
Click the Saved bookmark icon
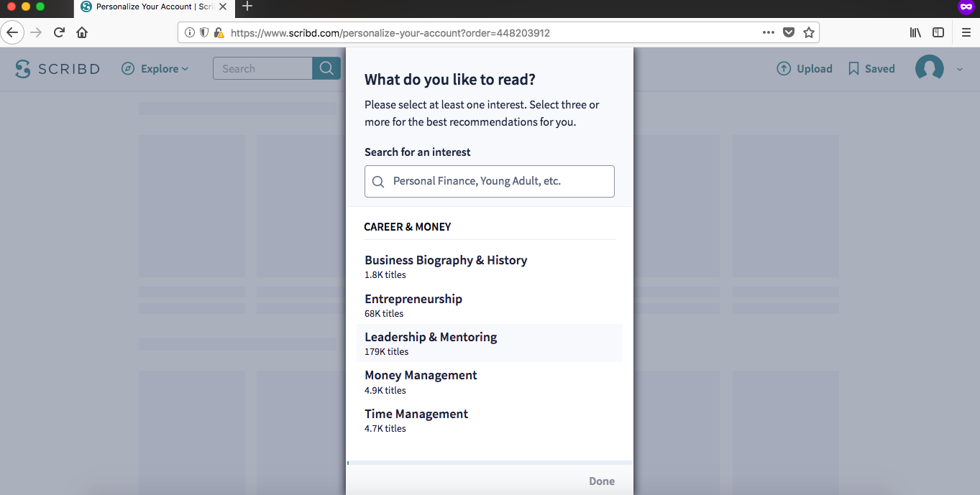853,69
